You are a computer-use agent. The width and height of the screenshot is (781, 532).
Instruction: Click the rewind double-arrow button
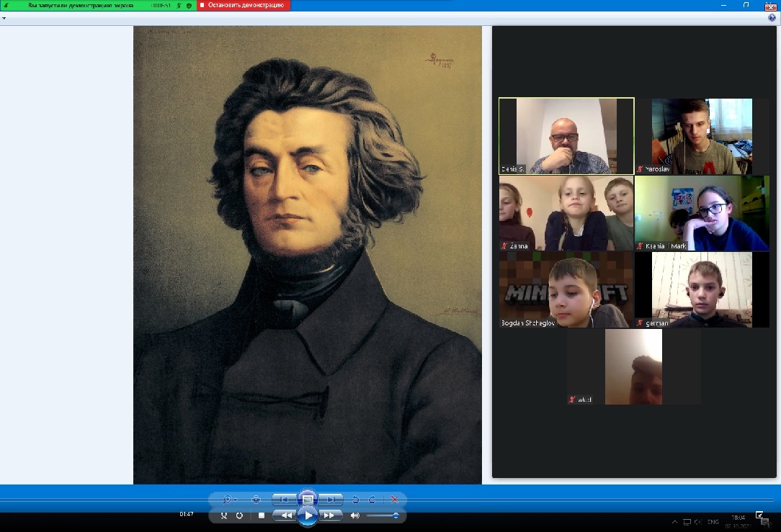[x=286, y=515]
